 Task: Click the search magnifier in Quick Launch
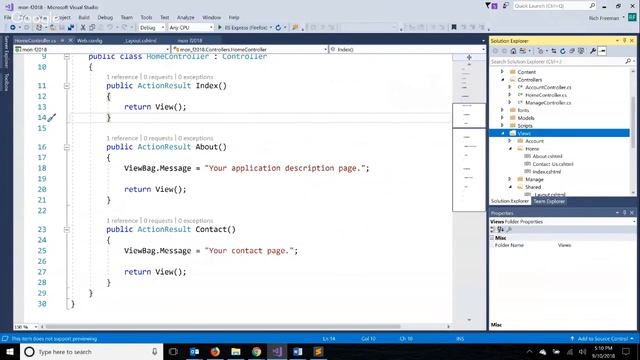point(592,6)
